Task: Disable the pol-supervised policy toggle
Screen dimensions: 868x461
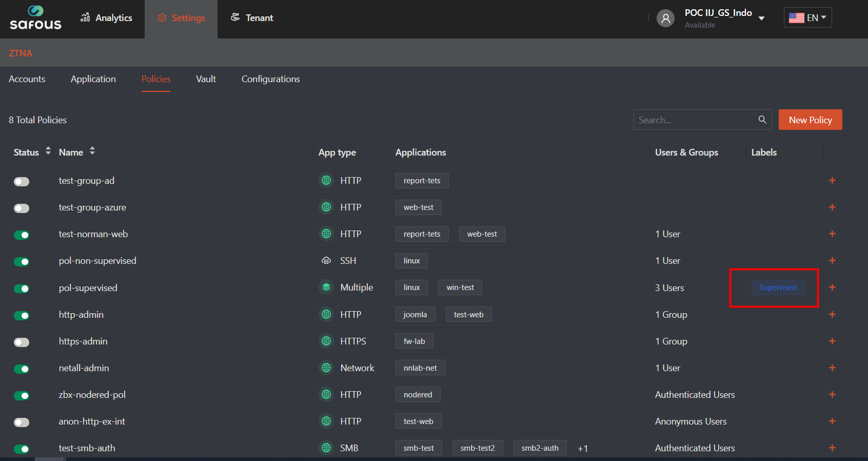Action: click(22, 289)
